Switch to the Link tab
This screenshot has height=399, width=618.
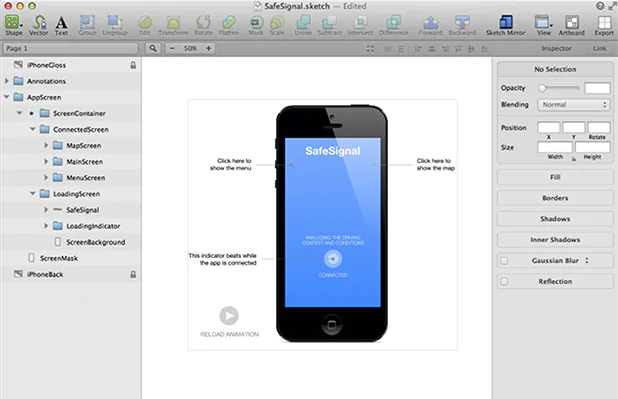599,48
